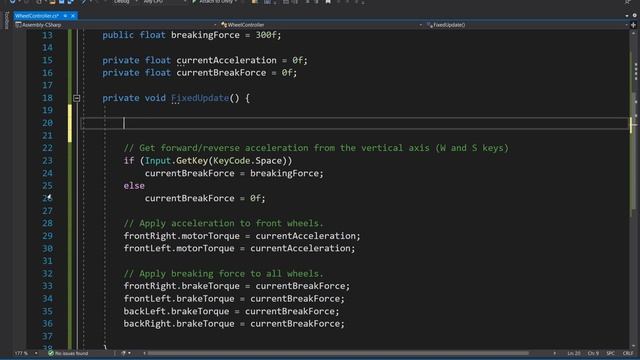640x360 pixels.
Task: Click 'currentBreakForce' declaration on line 16
Action: click(221, 73)
